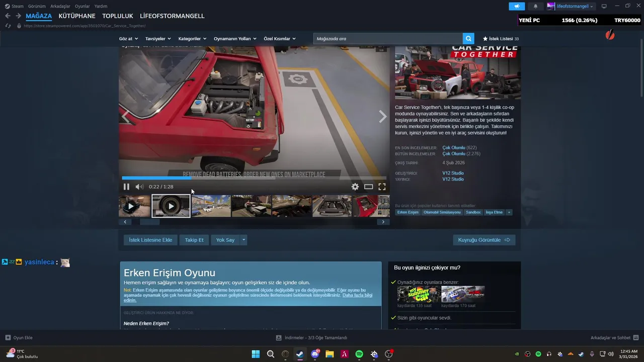
Task: Open Spotify from the taskbar
Action: tap(359, 354)
